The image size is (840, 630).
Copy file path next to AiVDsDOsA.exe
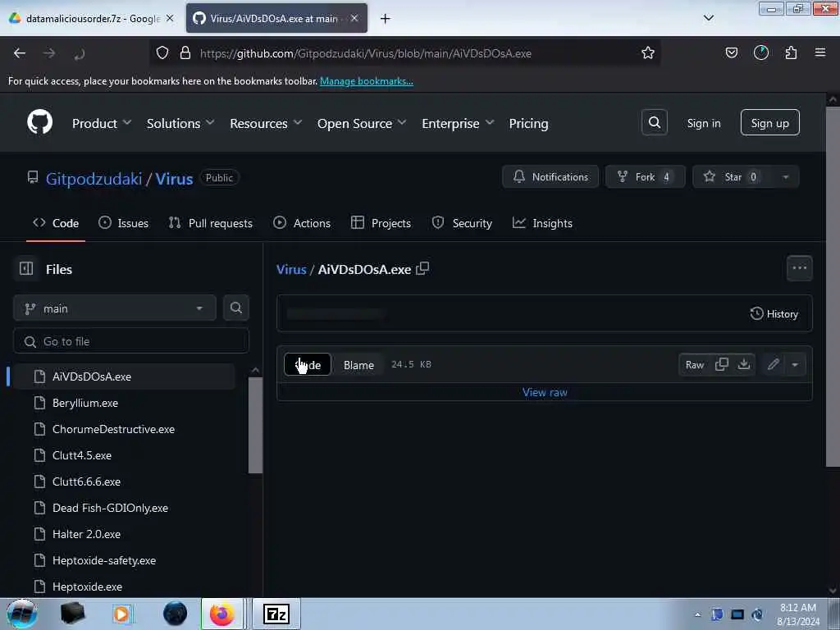(422, 268)
